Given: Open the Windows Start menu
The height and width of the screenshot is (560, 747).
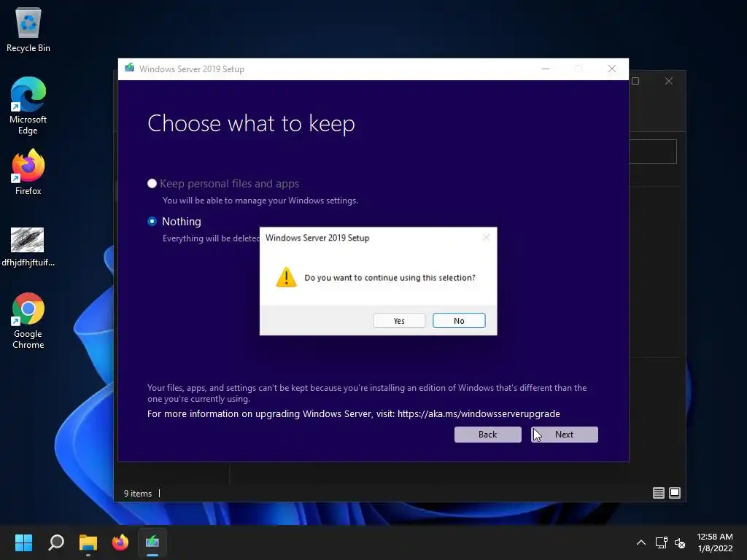Looking at the screenshot, I should click(x=23, y=542).
